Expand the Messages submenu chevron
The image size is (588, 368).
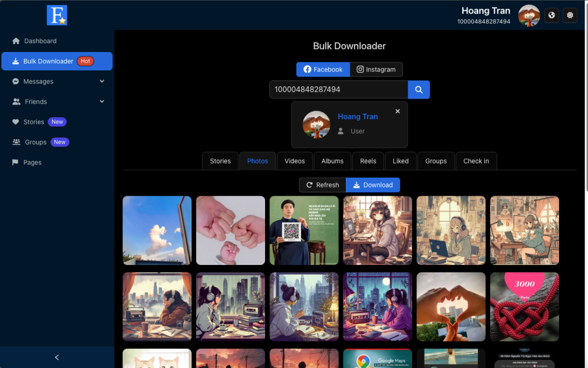pyautogui.click(x=102, y=81)
